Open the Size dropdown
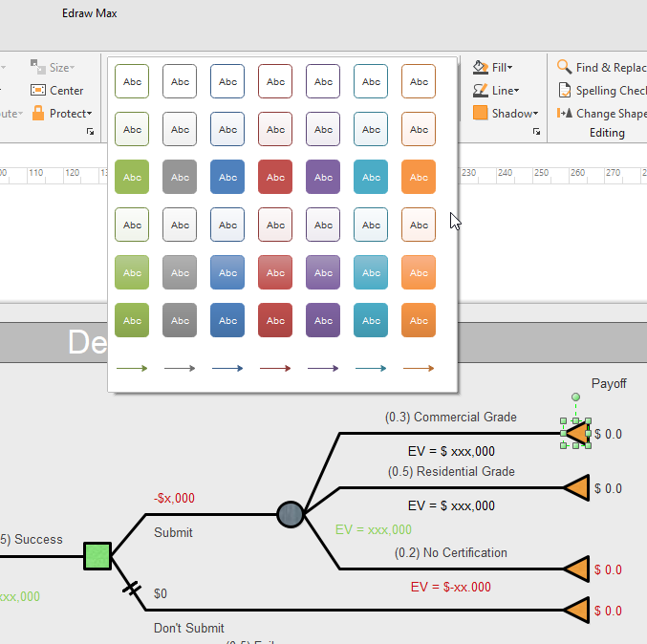The image size is (647, 644). coord(53,67)
